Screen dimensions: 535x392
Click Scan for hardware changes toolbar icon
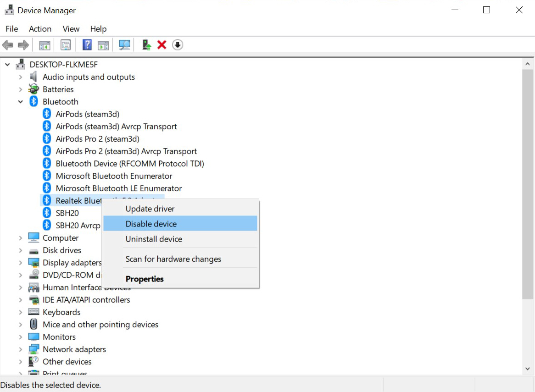coord(124,45)
